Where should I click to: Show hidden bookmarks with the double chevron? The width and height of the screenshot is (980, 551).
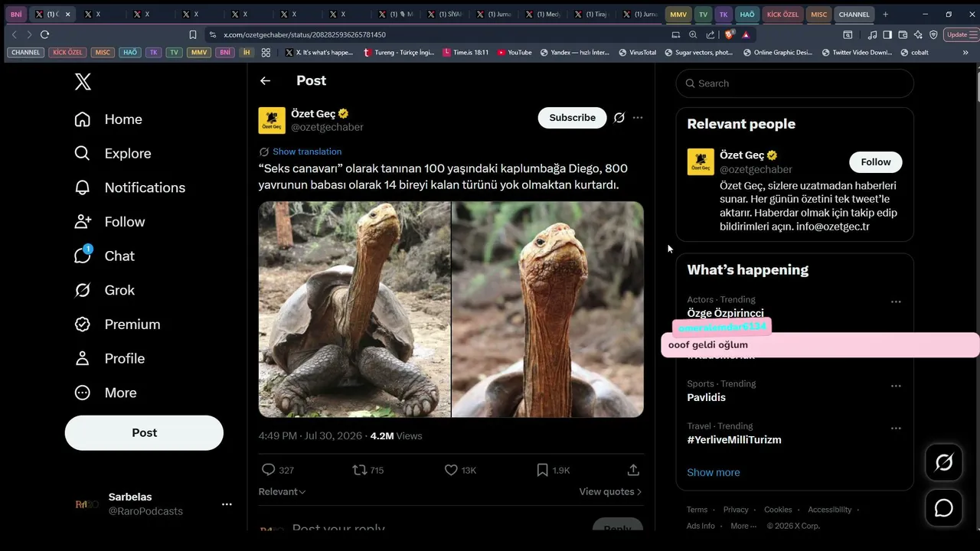click(x=966, y=53)
